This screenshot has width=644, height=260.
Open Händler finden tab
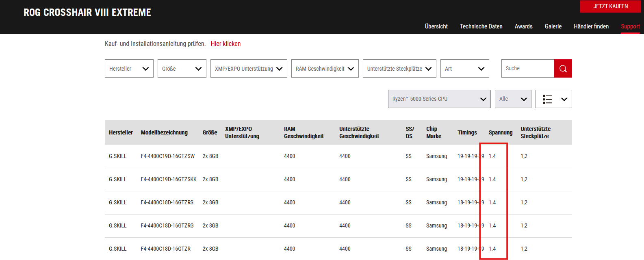tap(591, 26)
